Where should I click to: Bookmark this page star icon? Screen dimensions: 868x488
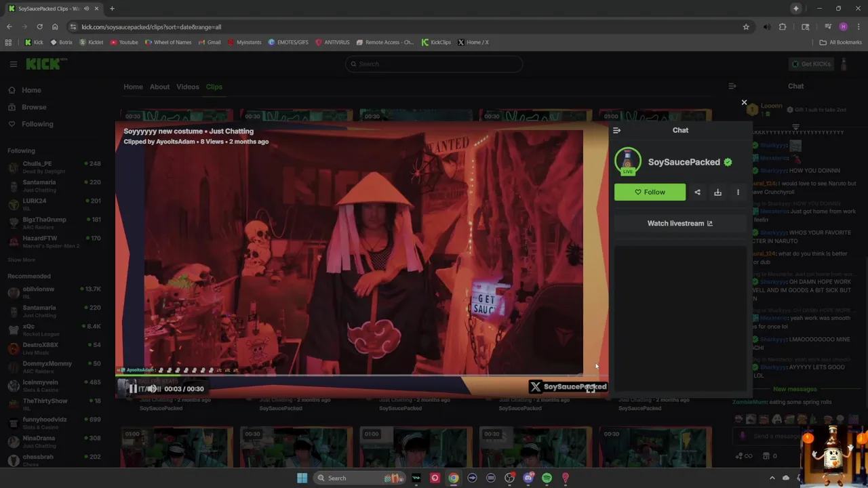746,27
